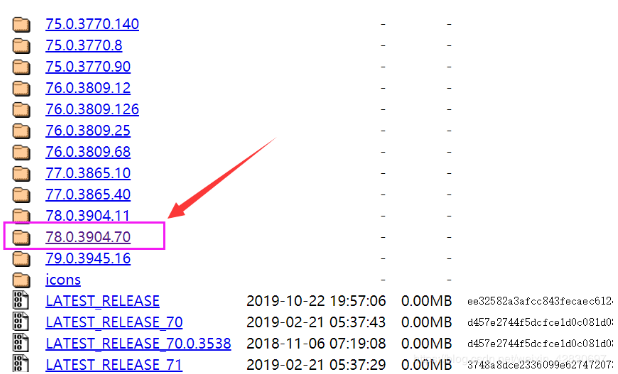Click folder icon beside 75.0.3770.140
Image resolution: width=618 pixels, height=374 pixels.
coord(21,24)
